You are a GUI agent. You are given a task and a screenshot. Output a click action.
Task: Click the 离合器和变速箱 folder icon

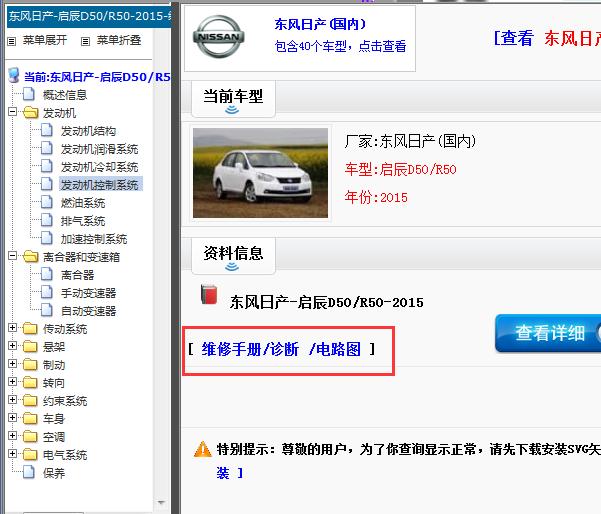click(31, 256)
